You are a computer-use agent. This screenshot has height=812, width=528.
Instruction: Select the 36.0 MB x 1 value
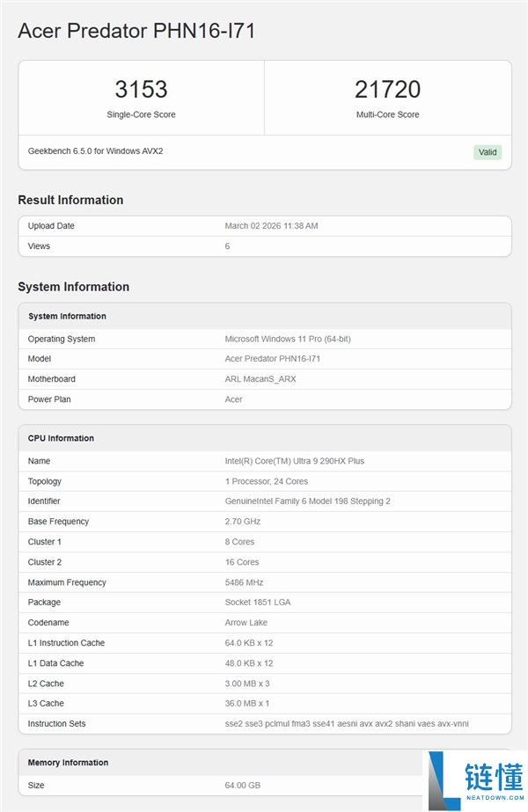[247, 703]
